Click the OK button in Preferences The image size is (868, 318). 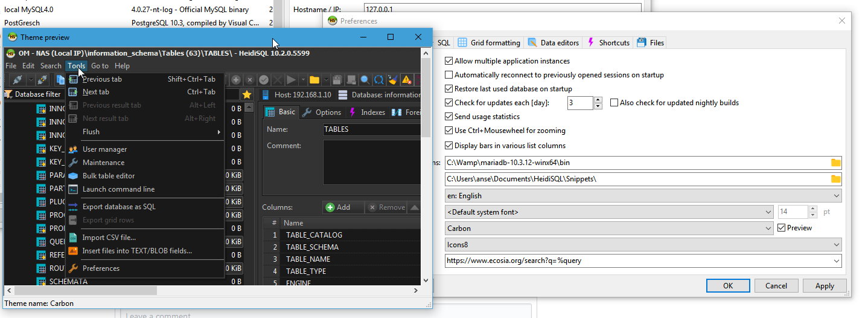pos(728,286)
